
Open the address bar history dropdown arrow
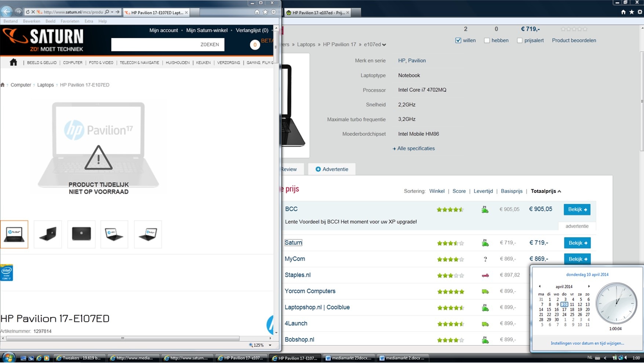point(112,12)
